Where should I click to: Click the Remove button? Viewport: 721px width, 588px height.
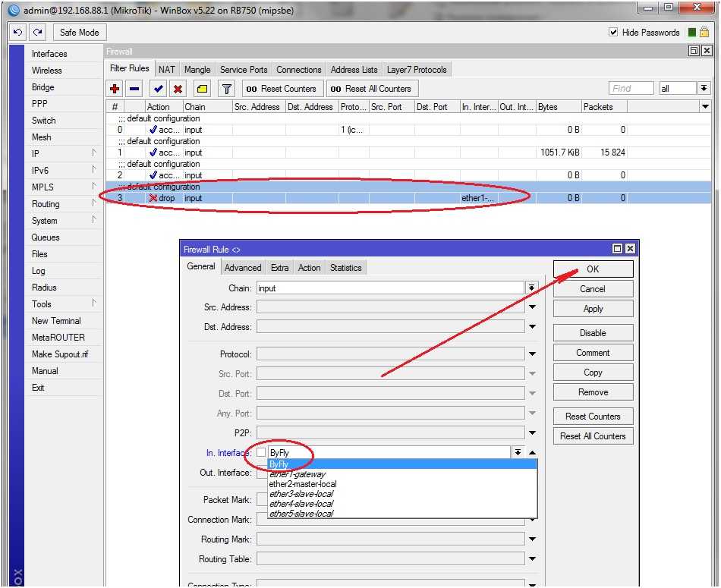coord(593,392)
